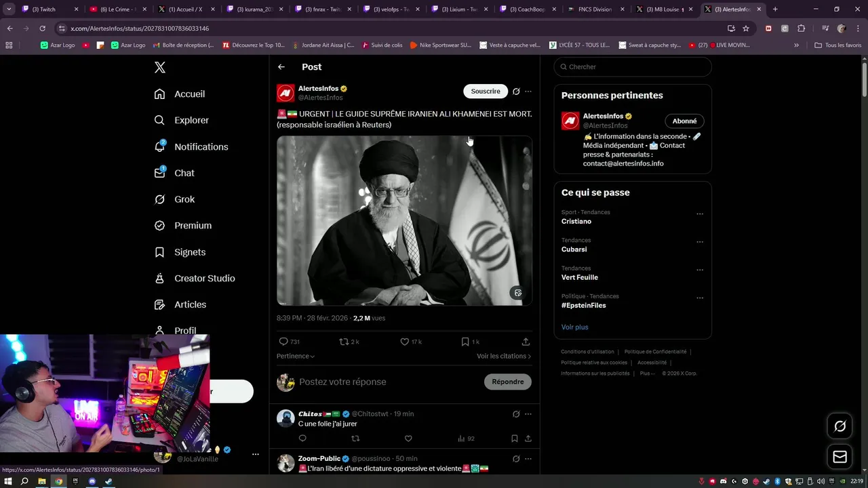Click the Abonné button
This screenshot has height=488, width=868.
click(684, 121)
